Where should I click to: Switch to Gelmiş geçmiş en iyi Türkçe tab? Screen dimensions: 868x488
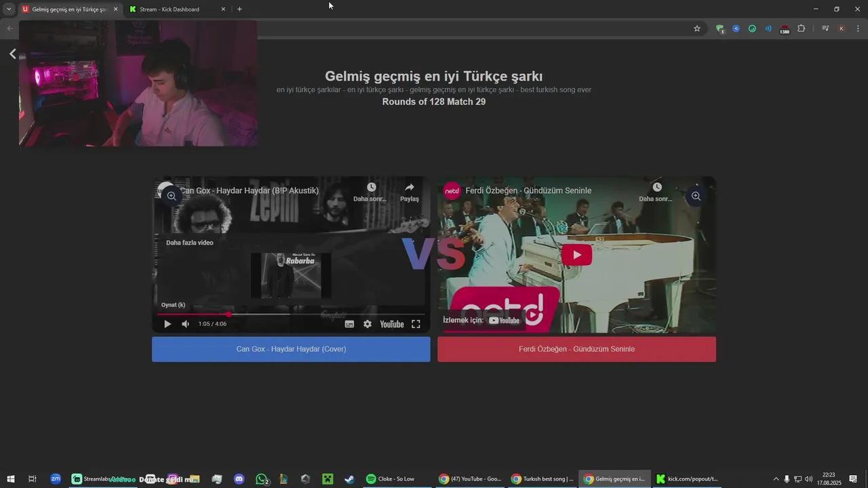(69, 9)
